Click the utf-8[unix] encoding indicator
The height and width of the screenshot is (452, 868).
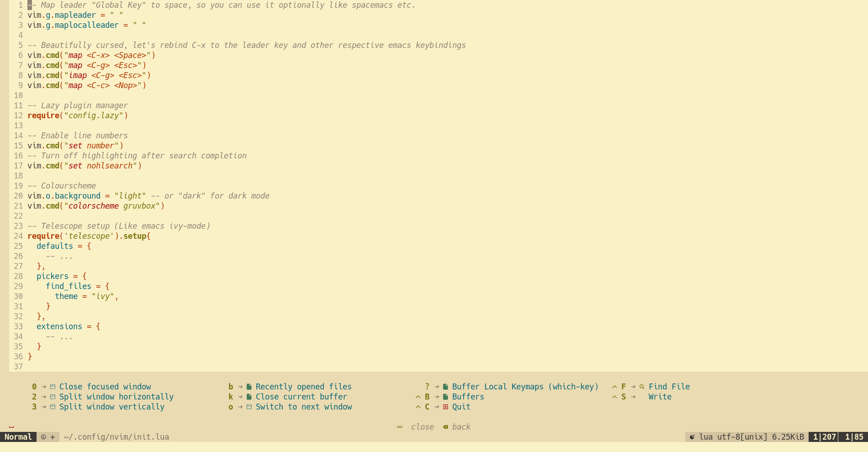(x=742, y=437)
